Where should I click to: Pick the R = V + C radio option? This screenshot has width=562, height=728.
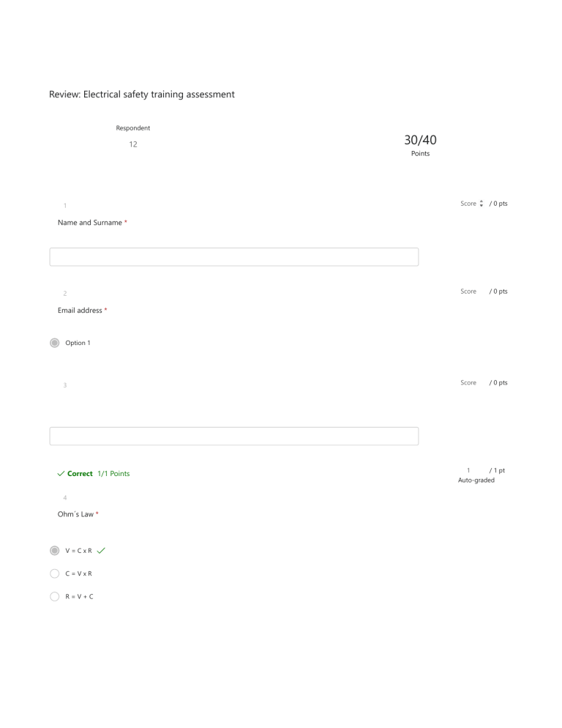pos(55,597)
